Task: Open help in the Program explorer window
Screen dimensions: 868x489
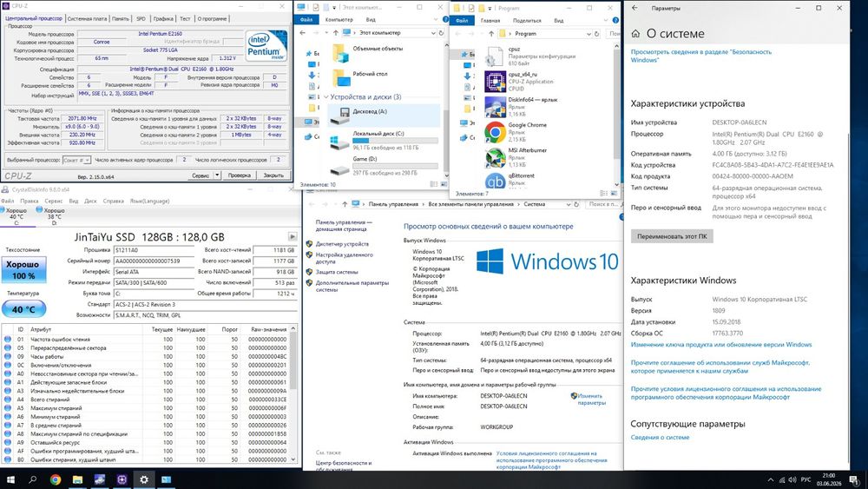Action: [615, 20]
